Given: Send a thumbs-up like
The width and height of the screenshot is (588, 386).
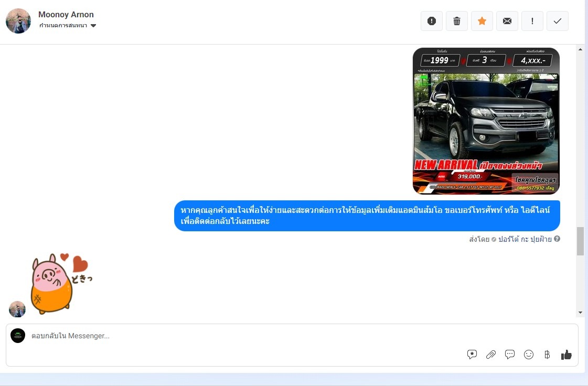Looking at the screenshot, I should pos(566,355).
